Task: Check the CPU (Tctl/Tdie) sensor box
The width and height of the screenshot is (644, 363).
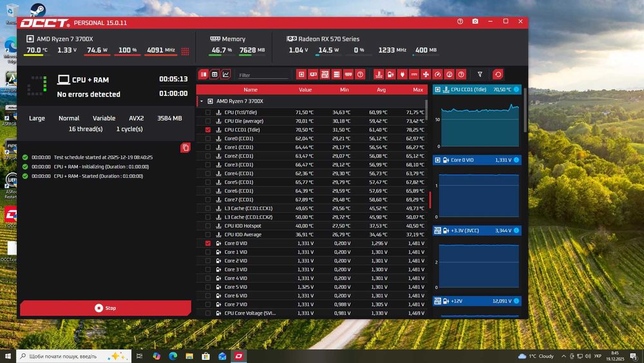Action: [x=208, y=112]
